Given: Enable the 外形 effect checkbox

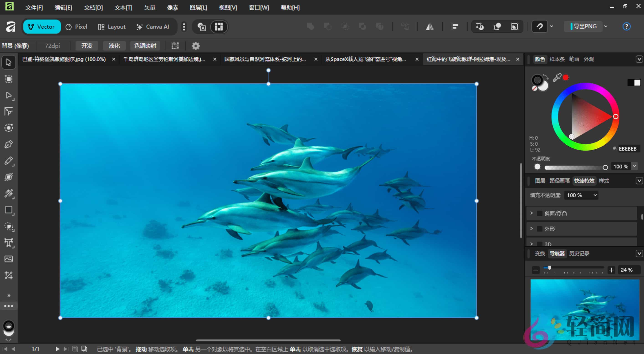Looking at the screenshot, I should pyautogui.click(x=539, y=229).
